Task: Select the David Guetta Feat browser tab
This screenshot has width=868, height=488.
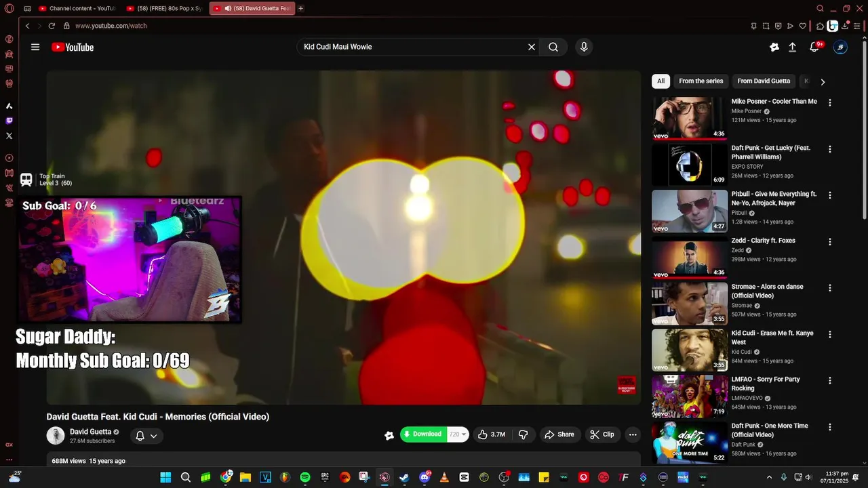Action: pyautogui.click(x=252, y=8)
